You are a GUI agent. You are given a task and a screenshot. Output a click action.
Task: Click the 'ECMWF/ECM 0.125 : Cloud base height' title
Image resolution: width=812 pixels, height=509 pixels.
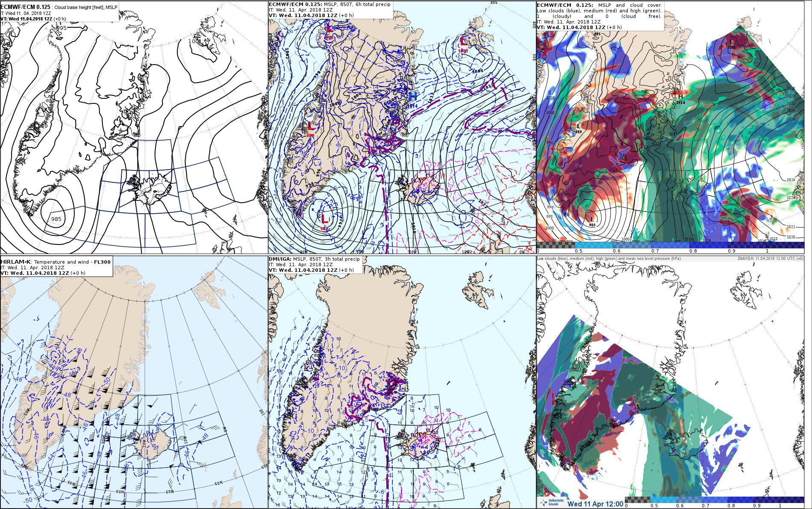[59, 7]
